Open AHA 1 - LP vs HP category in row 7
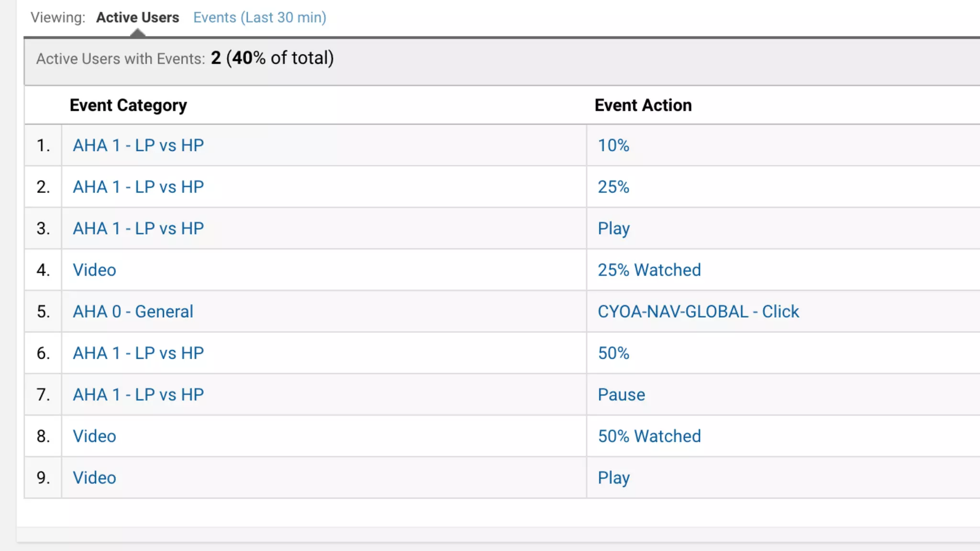The width and height of the screenshot is (980, 551). 138,395
